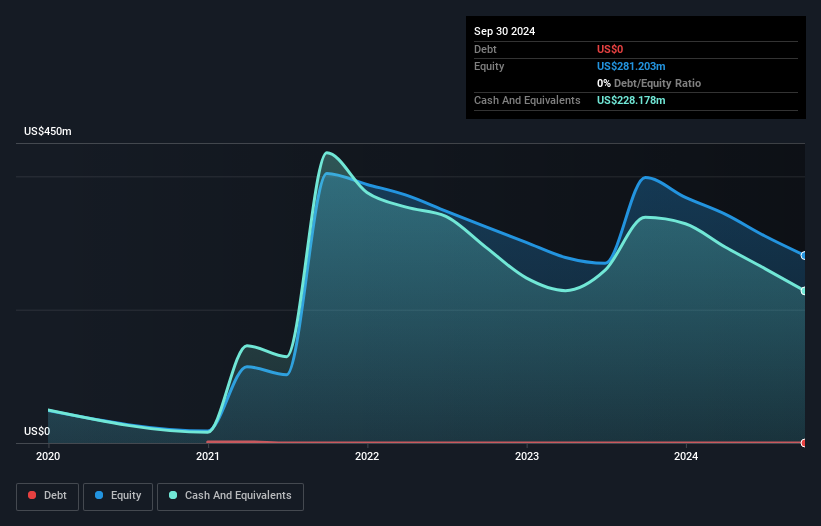Select the Equity data point at Sep 2024
The width and height of the screenshot is (821, 526).
(x=804, y=256)
